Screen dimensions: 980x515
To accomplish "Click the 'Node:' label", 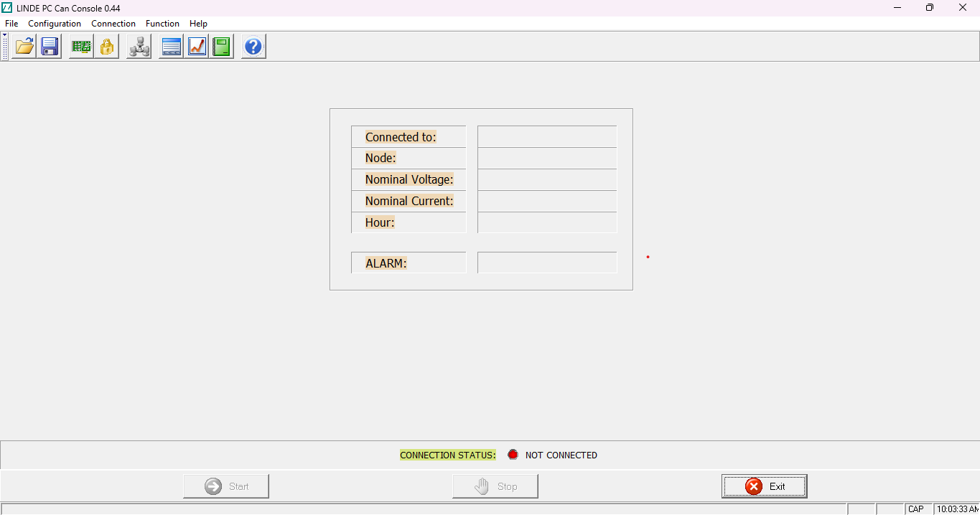I will pos(381,158).
